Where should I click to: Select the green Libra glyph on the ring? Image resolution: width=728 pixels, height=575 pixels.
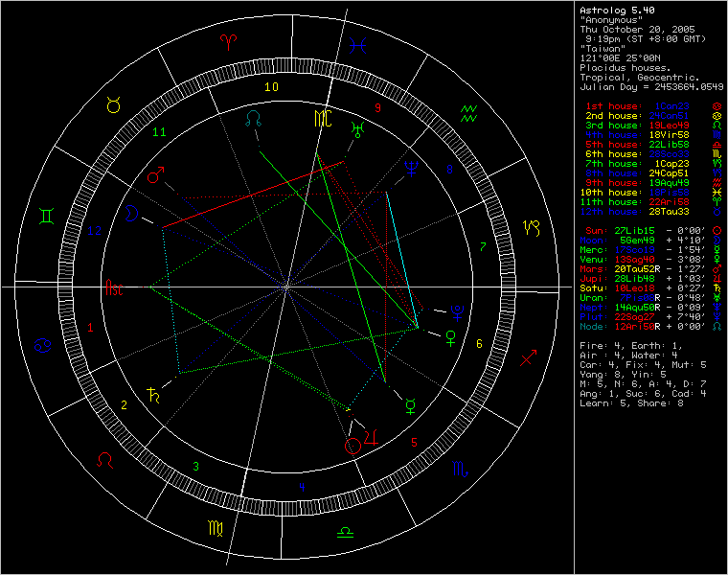point(345,532)
